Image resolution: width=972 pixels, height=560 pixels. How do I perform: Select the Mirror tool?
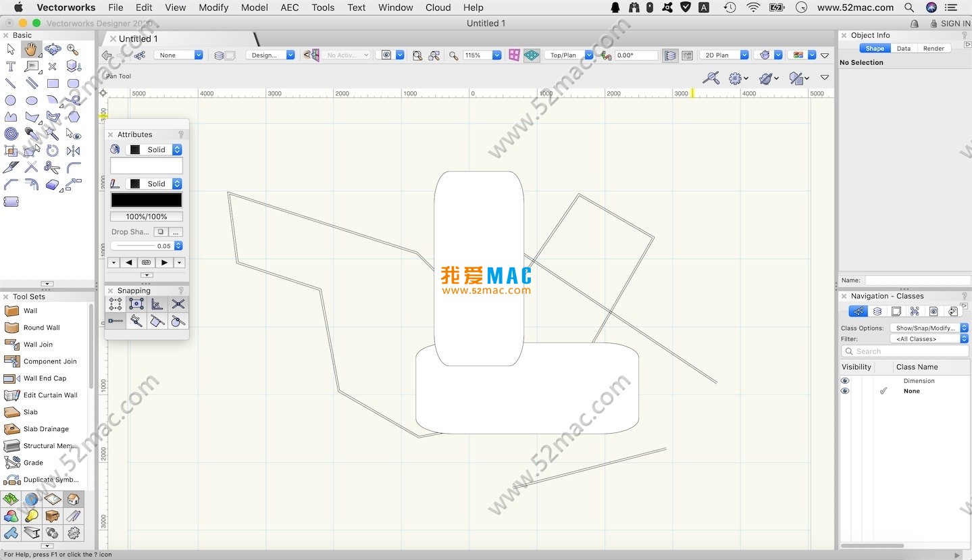click(73, 151)
